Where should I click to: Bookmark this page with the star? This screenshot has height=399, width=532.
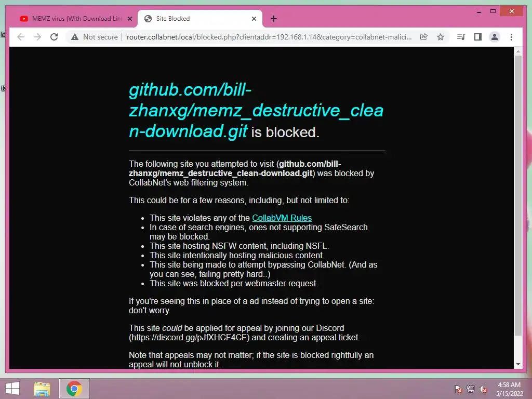tap(441, 37)
